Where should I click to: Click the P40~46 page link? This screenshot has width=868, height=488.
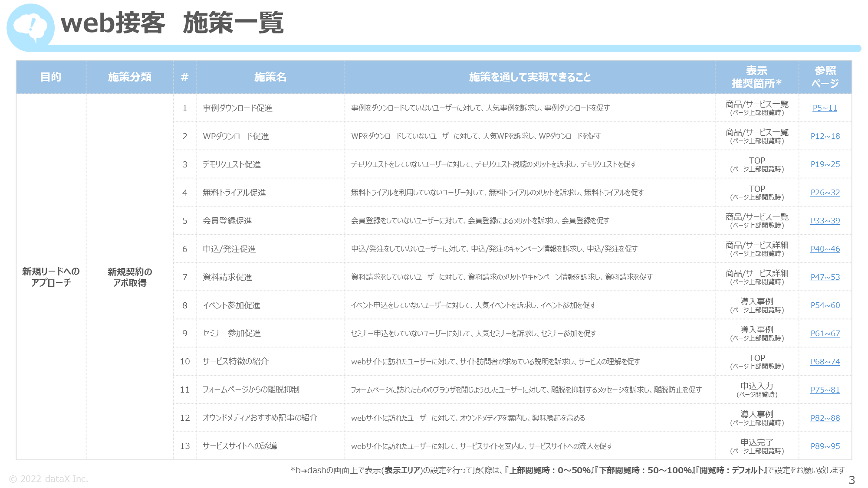click(x=825, y=249)
